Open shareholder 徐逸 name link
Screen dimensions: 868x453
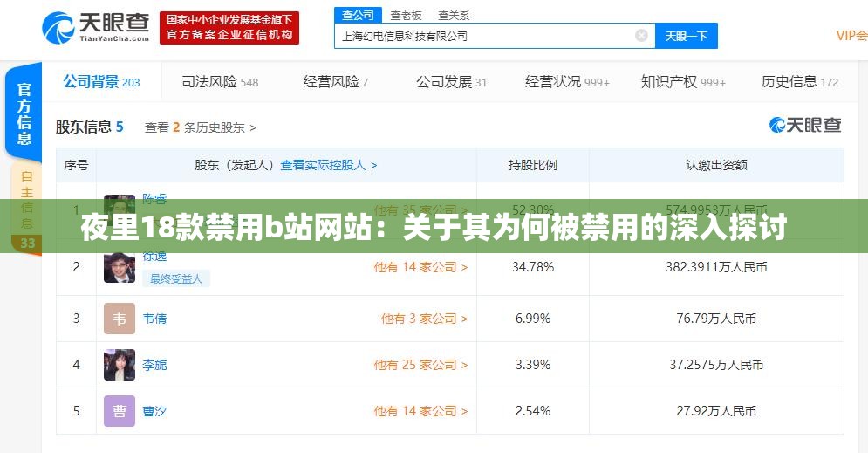coord(154,257)
